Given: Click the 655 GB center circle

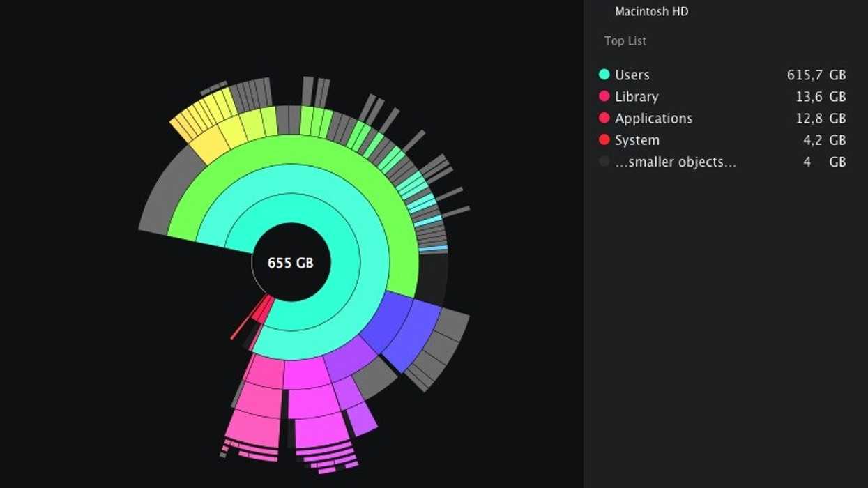Looking at the screenshot, I should [291, 263].
